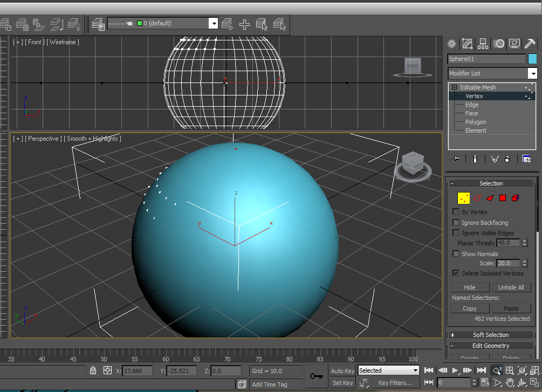Open the layer dropdown showing 0 (default)
The height and width of the screenshot is (392, 542).
click(x=213, y=24)
